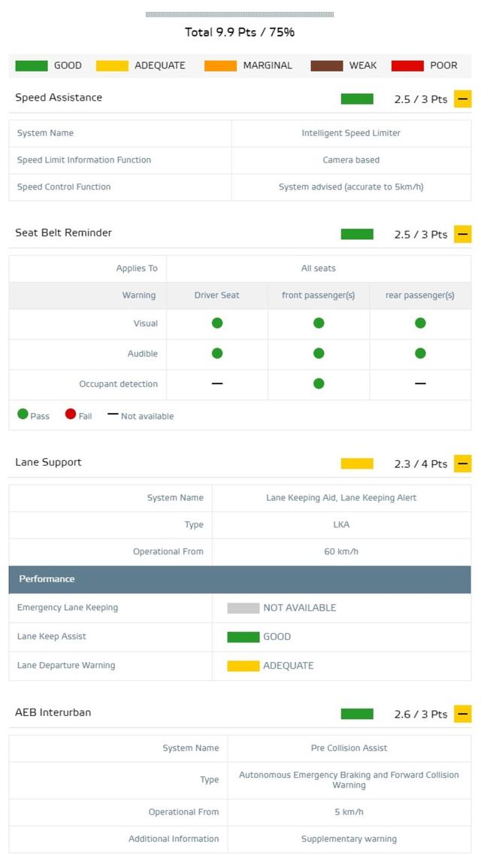Click the AEB Interurban heading
Image resolution: width=481 pixels, height=868 pixels.
(53, 712)
